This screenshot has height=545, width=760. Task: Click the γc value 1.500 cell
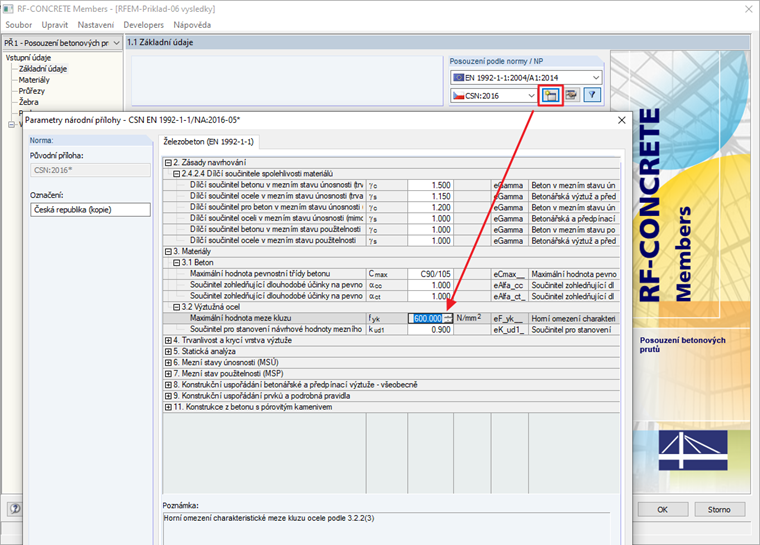(x=430, y=185)
